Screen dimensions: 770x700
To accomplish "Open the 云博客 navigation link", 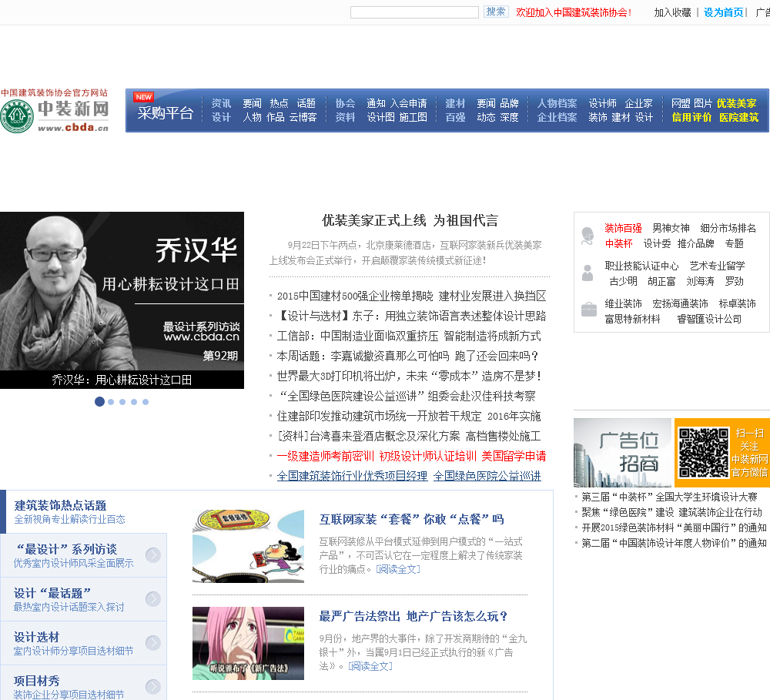I will point(303,117).
